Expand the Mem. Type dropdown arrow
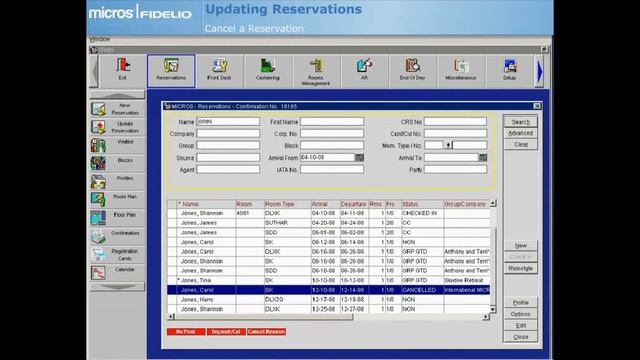 [x=448, y=145]
